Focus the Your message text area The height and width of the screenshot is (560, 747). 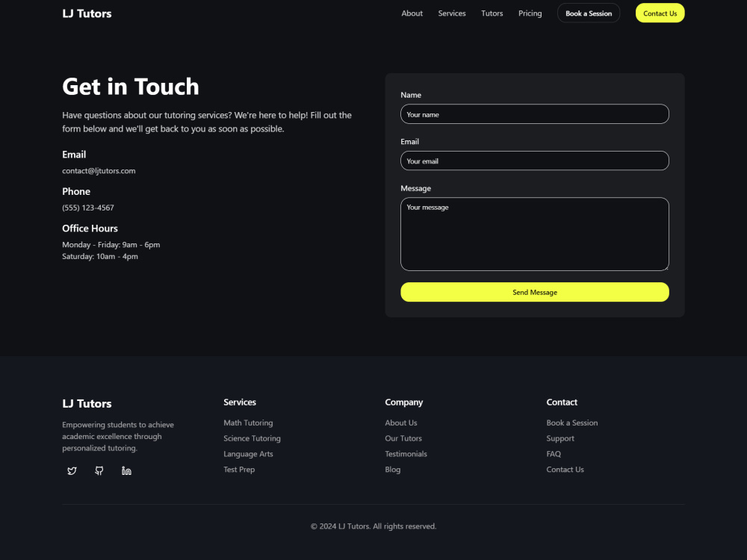coord(535,234)
